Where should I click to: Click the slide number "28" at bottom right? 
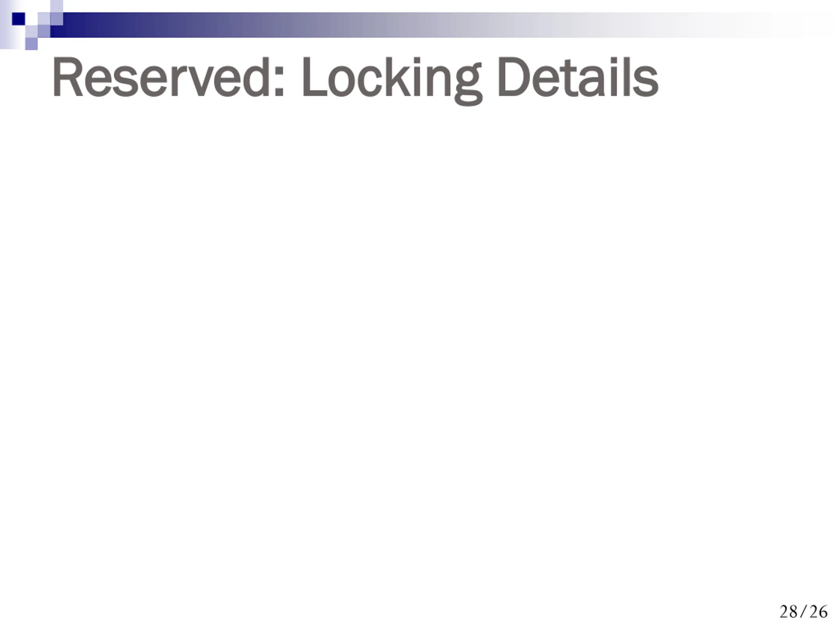(788, 612)
